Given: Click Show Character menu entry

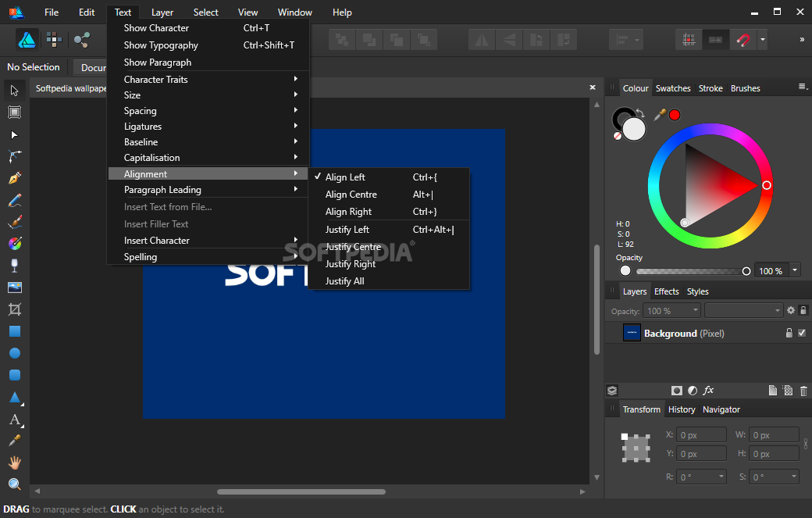Looking at the screenshot, I should click(209, 28).
